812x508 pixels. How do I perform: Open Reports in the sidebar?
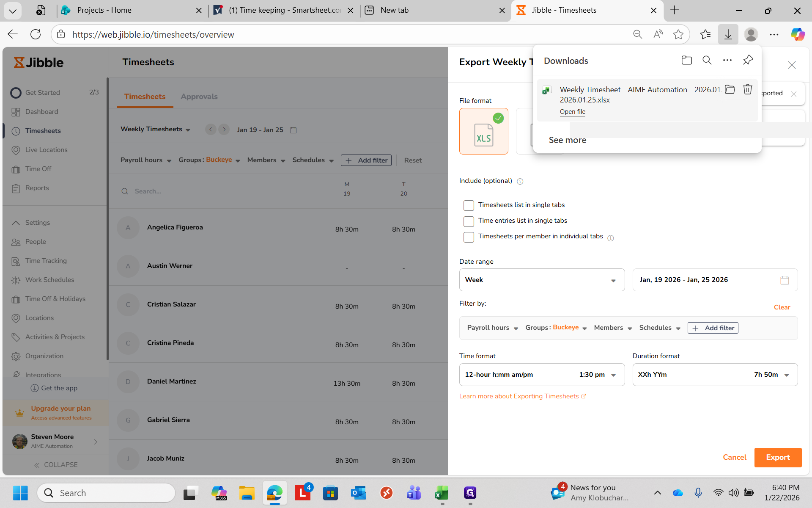pyautogui.click(x=37, y=188)
